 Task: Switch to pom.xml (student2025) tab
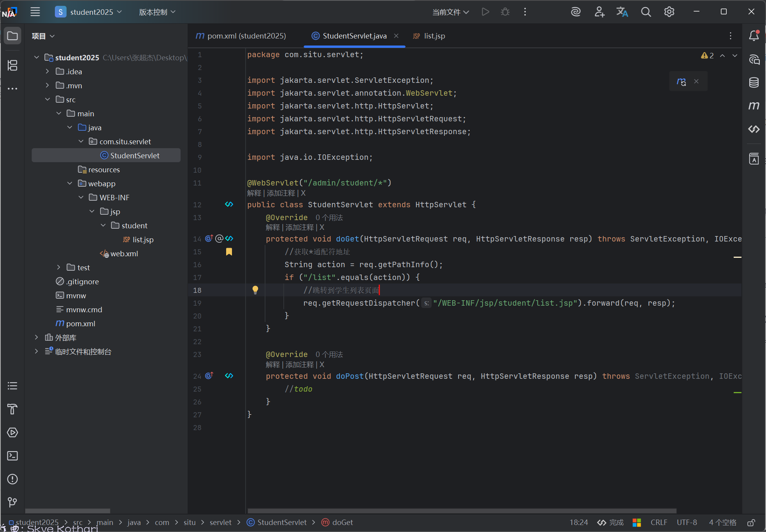pos(241,36)
